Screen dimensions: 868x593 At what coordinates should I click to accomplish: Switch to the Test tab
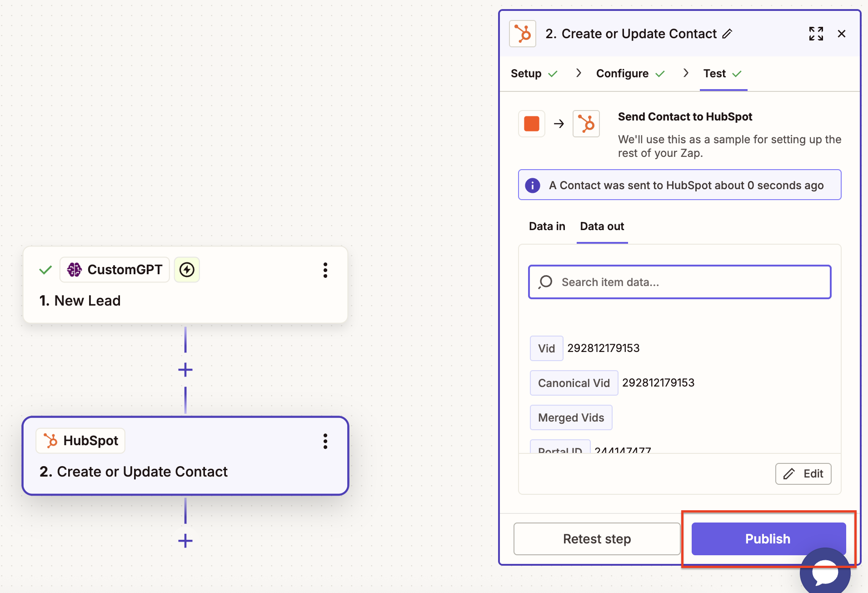[x=723, y=74]
